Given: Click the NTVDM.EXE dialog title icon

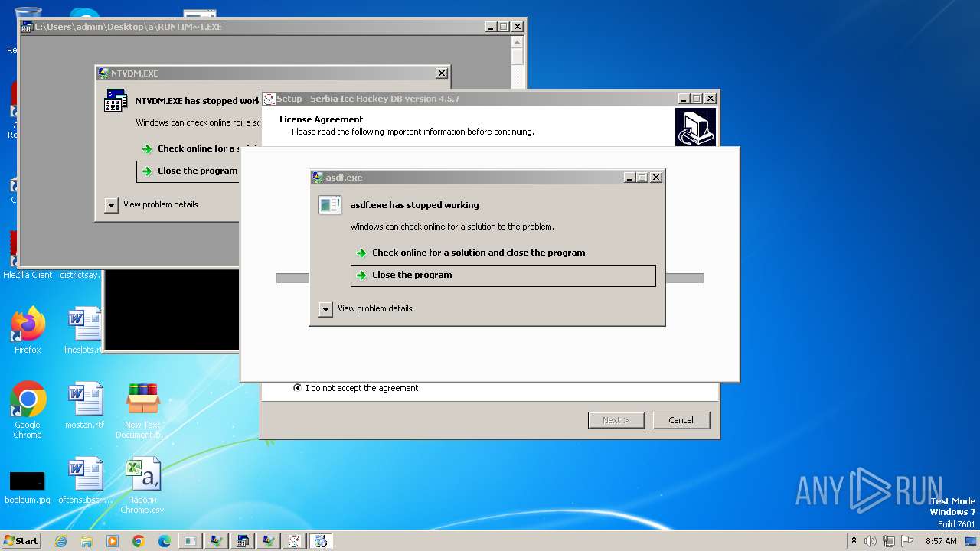Looking at the screenshot, I should pos(103,73).
